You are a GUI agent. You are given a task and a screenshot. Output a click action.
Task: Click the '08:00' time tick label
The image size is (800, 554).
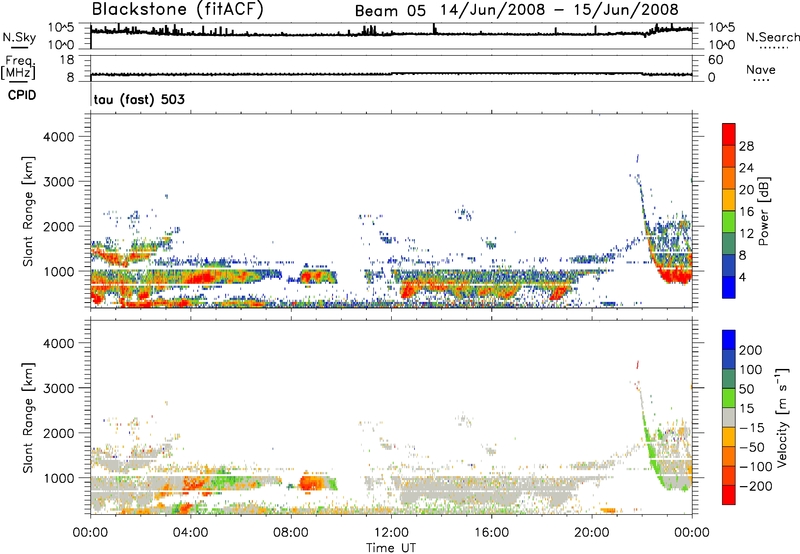[291, 533]
